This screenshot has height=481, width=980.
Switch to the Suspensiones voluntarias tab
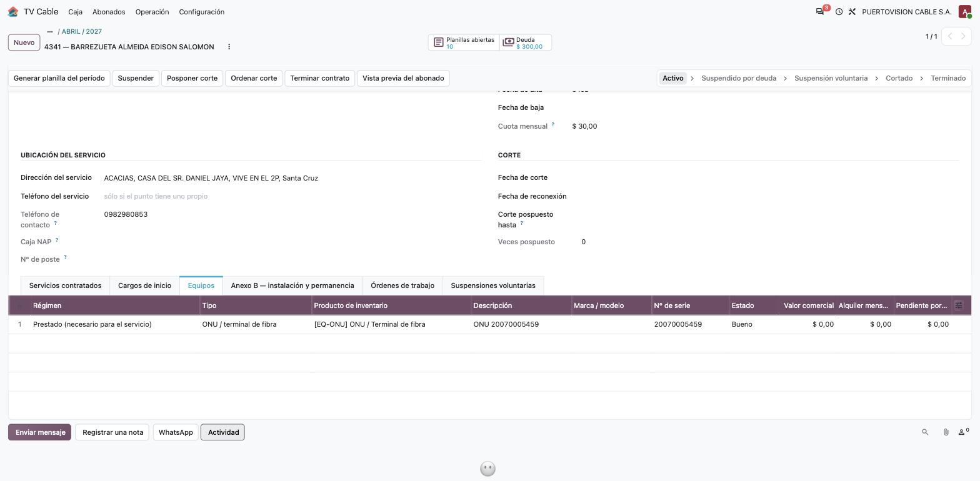(x=493, y=285)
